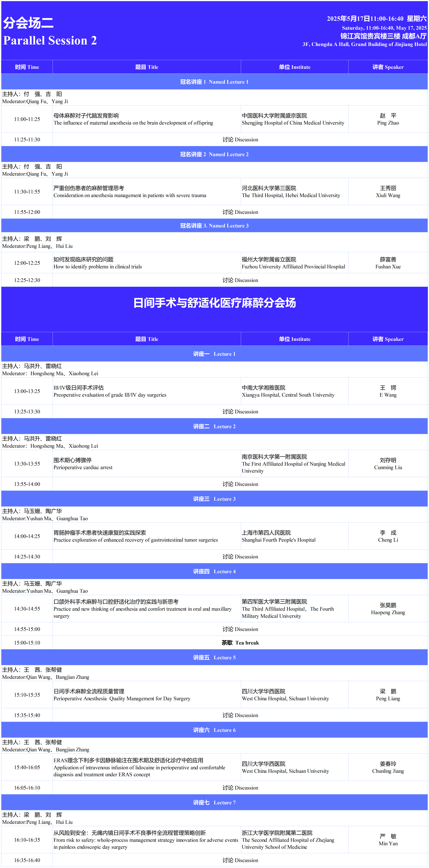Click speaker name Peng Liang in Lecture 5
Image resolution: width=429 pixels, height=868 pixels.
pyautogui.click(x=388, y=698)
